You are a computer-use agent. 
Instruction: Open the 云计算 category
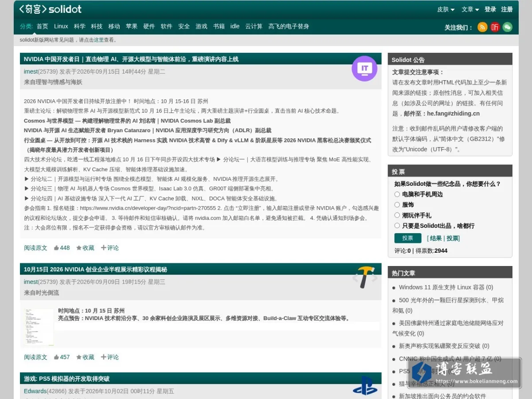coord(254,26)
